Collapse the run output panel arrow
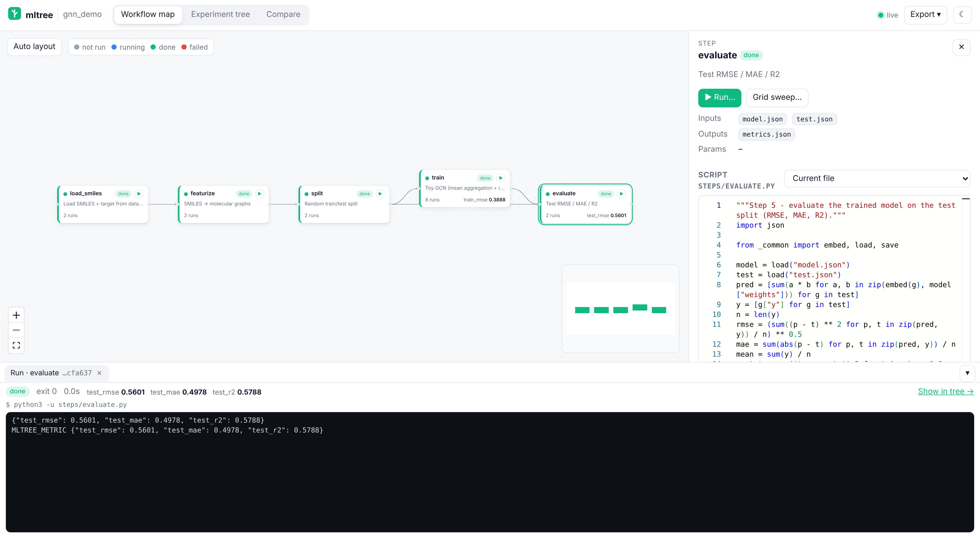 point(967,373)
